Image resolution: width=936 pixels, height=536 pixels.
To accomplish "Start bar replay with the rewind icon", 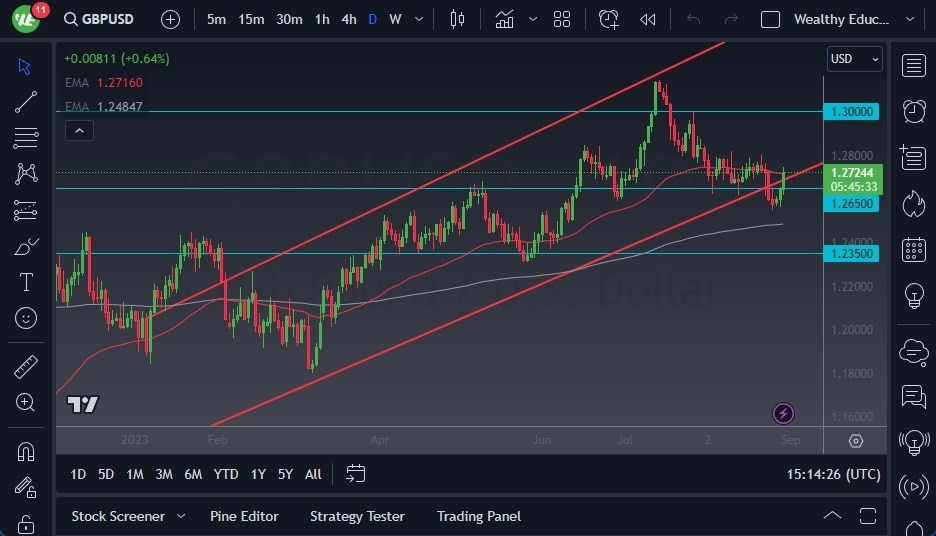I will pos(647,19).
